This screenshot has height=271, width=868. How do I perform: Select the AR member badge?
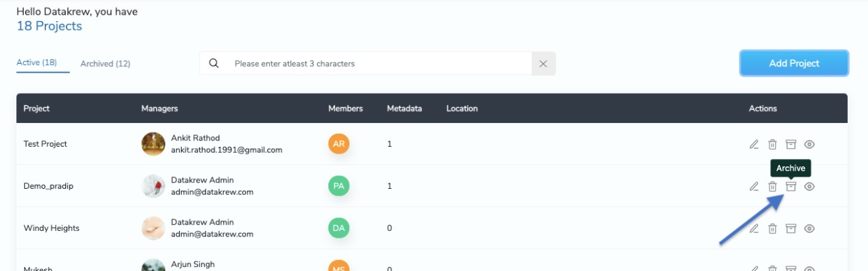[x=339, y=144]
